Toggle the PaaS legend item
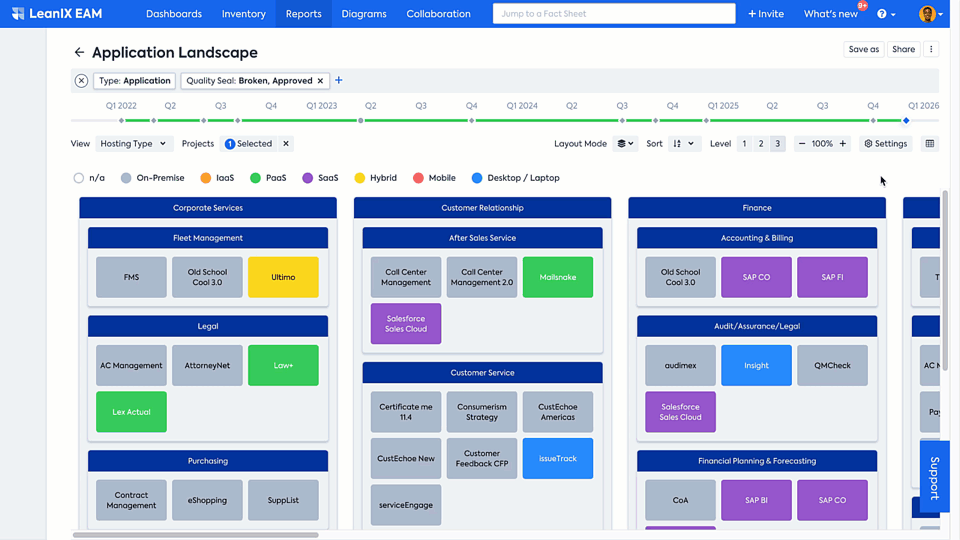The width and height of the screenshot is (960, 540). (x=268, y=178)
